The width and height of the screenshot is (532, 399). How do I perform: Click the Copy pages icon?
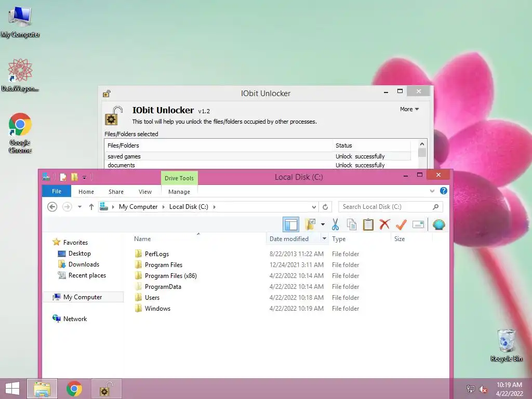[352, 224]
